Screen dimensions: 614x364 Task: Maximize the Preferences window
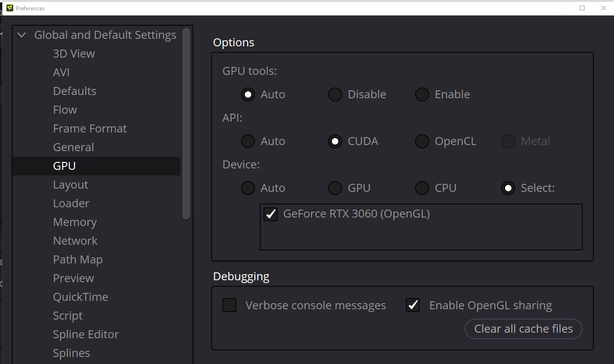coord(582,8)
